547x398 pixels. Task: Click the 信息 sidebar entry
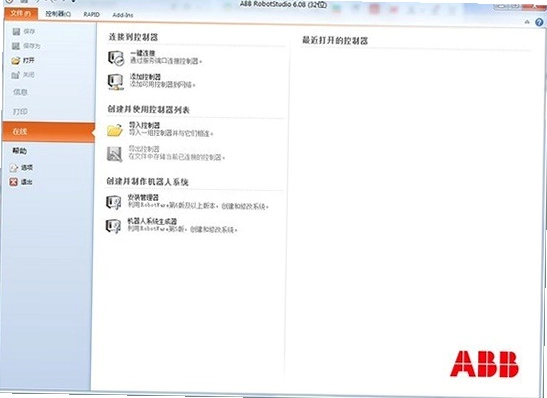pos(20,92)
